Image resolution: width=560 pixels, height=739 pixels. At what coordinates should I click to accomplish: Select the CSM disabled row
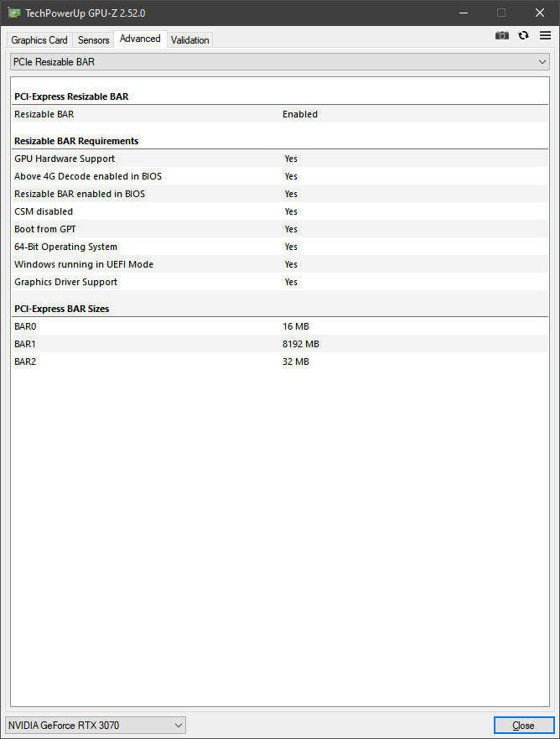[280, 211]
